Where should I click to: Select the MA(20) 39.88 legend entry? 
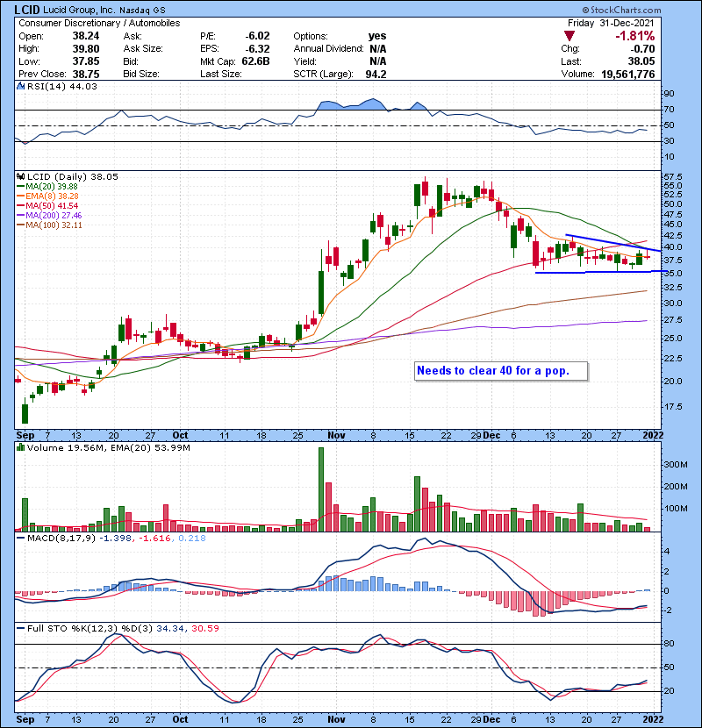coord(48,186)
